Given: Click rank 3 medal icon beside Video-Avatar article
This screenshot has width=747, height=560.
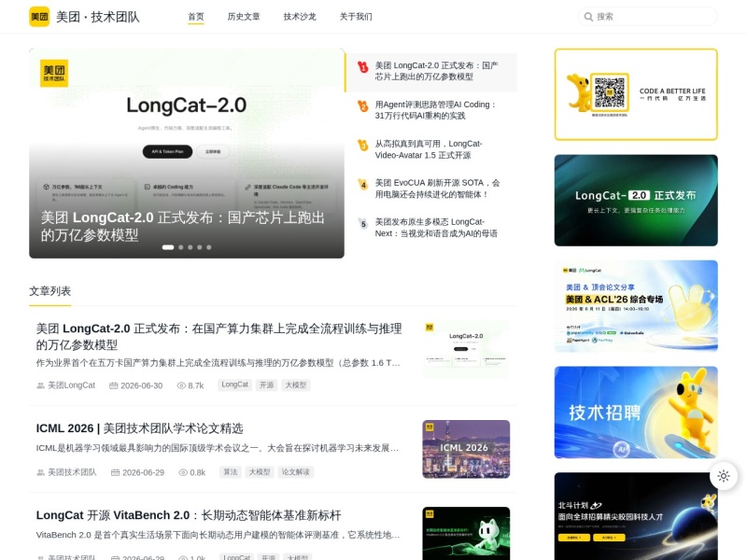Looking at the screenshot, I should pos(363,146).
